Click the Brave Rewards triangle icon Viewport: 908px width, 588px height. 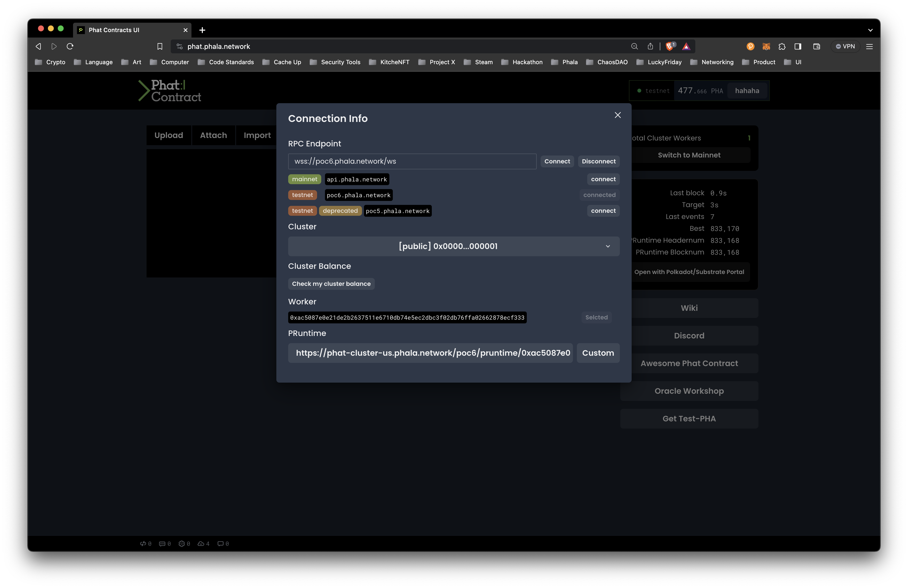point(686,47)
